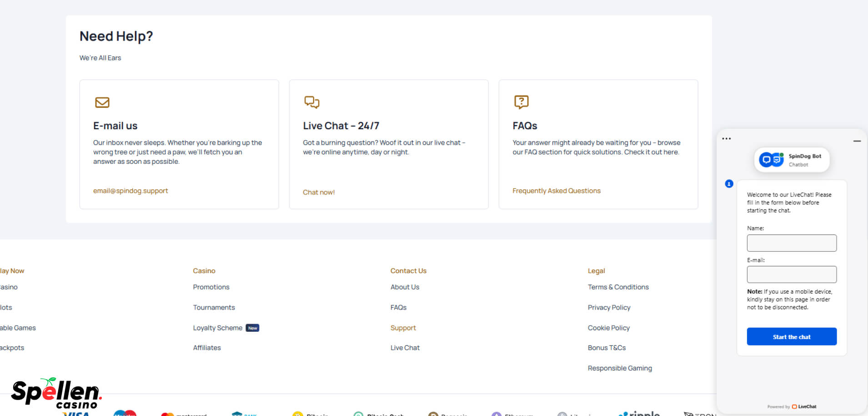Click the envelope icon above E-mail us

102,102
